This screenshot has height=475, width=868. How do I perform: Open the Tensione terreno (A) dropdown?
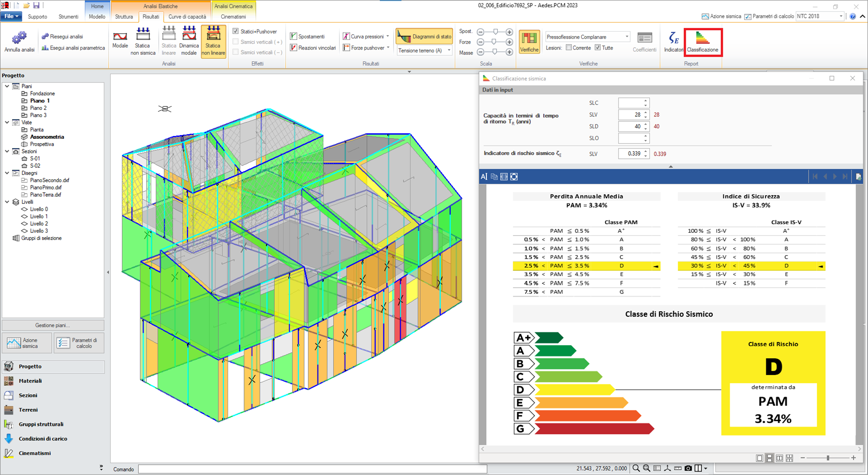(x=449, y=50)
